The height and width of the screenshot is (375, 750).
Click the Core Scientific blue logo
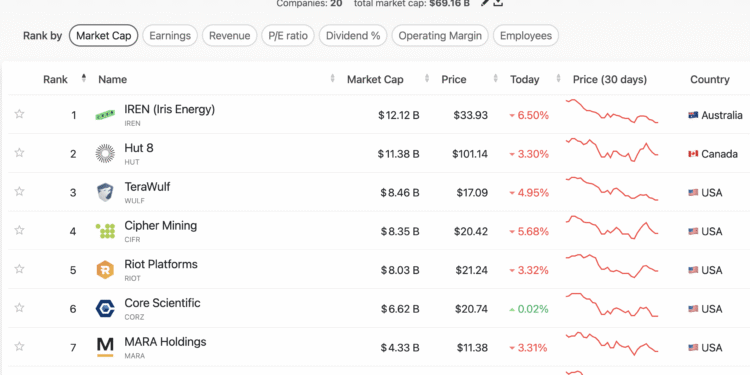(x=105, y=309)
